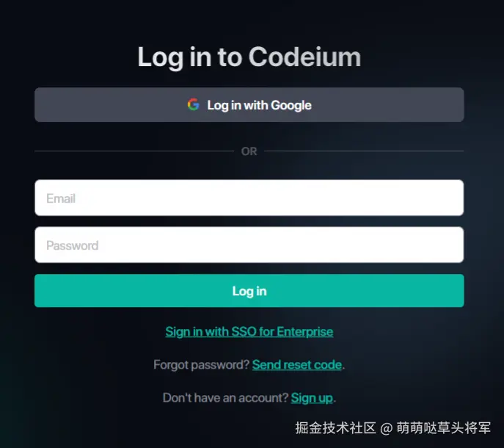Open Sign in with SSO for Enterprise
The image size is (504, 448).
249,331
